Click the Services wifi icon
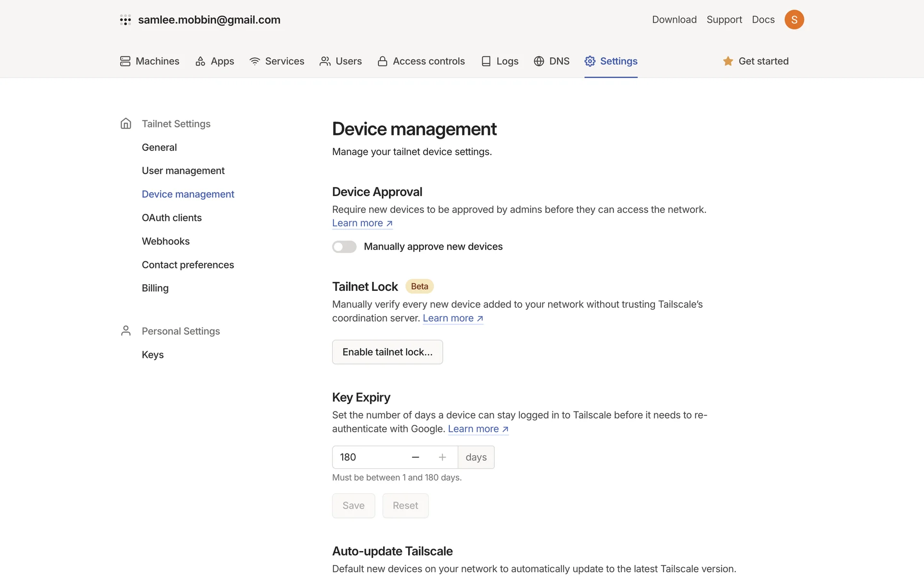 [x=255, y=61]
